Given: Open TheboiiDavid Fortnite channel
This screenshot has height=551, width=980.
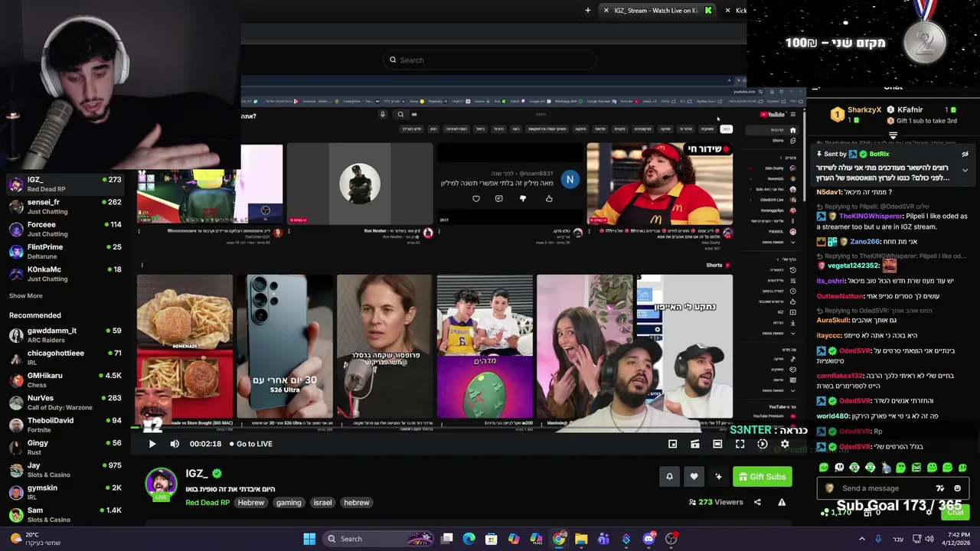Looking at the screenshot, I should coord(64,425).
